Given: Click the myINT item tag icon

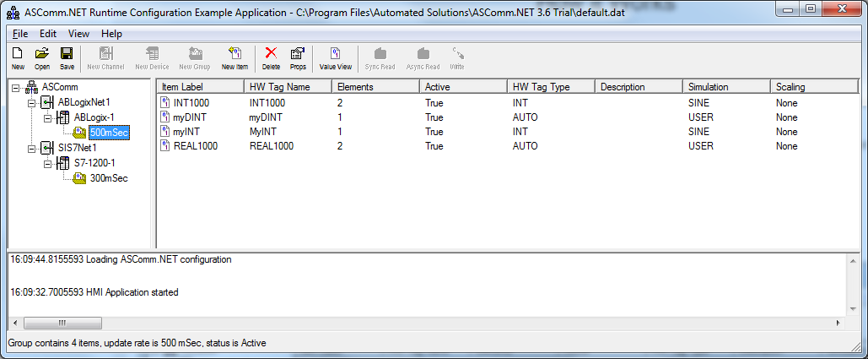Looking at the screenshot, I should click(164, 132).
